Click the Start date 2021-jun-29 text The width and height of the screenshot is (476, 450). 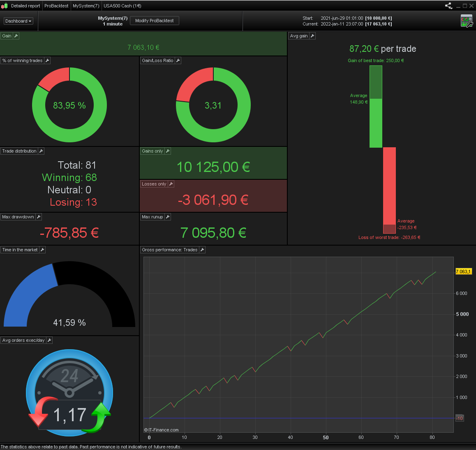(342, 18)
